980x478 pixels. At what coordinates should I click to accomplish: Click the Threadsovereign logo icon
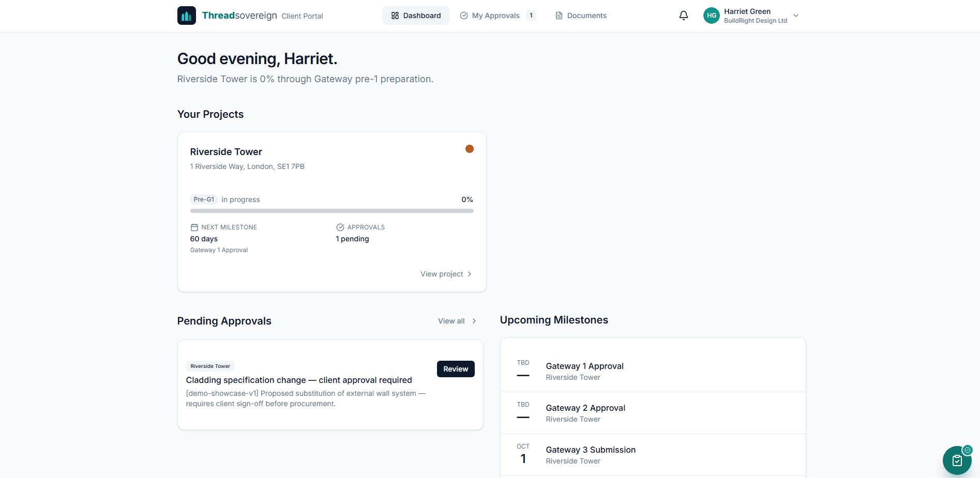tap(186, 16)
